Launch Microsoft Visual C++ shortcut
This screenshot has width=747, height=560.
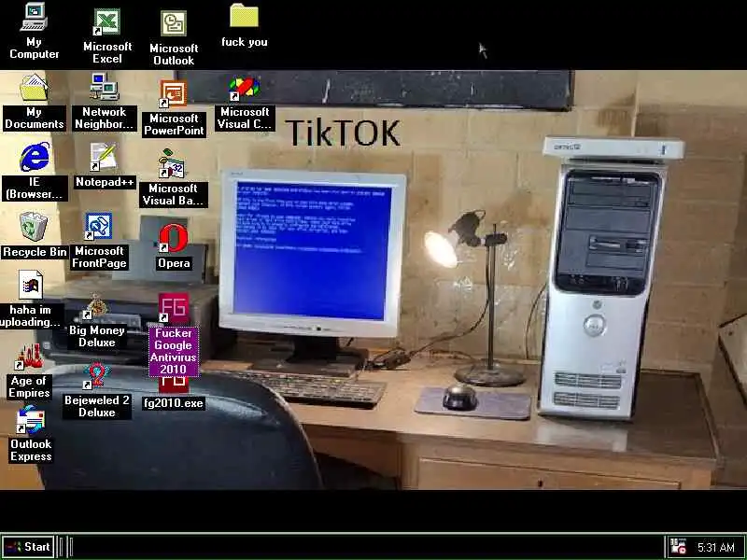coord(244,89)
